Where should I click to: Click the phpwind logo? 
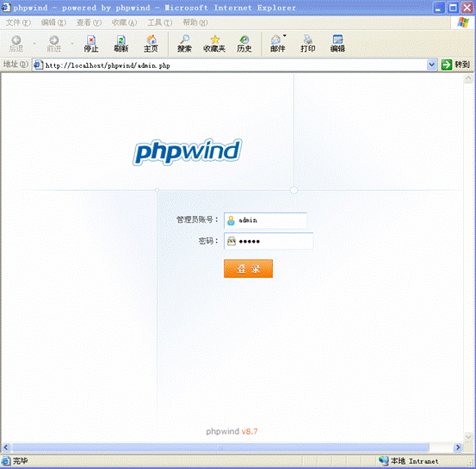click(x=188, y=151)
